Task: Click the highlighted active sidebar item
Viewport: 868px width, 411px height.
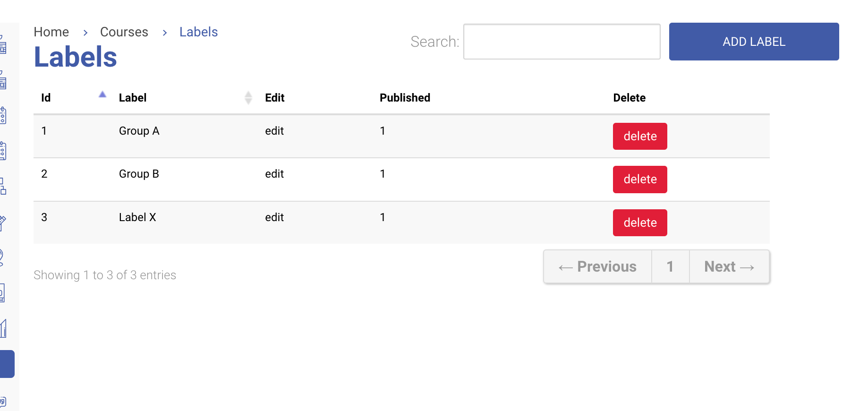Action: 7,364
